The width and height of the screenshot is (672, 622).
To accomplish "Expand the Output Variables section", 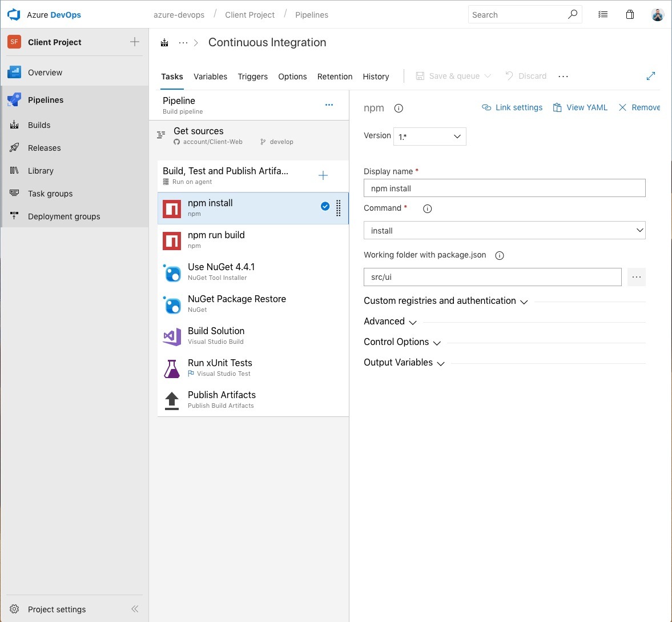I will (x=404, y=363).
